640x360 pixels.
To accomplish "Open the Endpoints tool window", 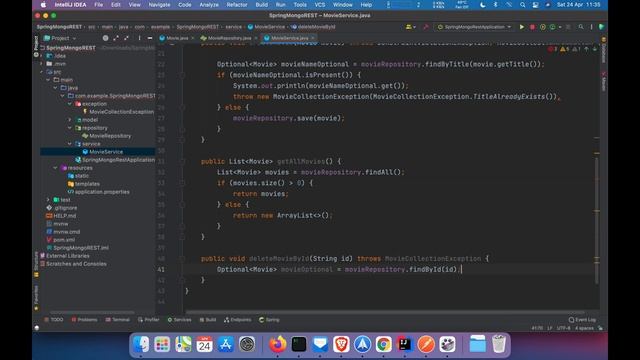I will click(x=238, y=320).
